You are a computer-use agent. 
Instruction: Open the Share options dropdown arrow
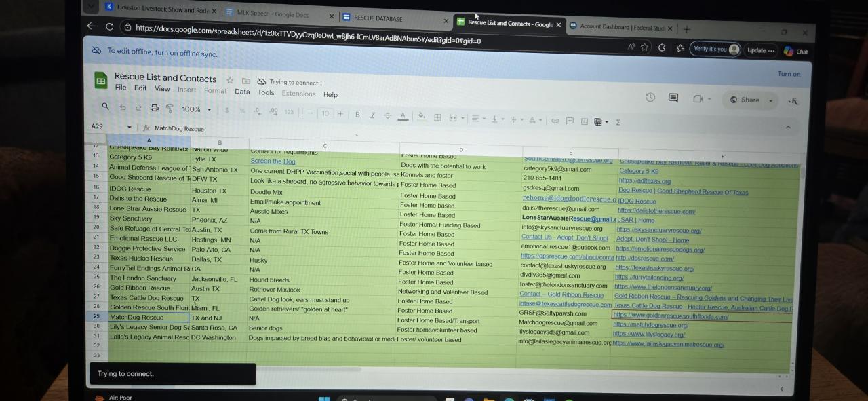click(x=770, y=101)
